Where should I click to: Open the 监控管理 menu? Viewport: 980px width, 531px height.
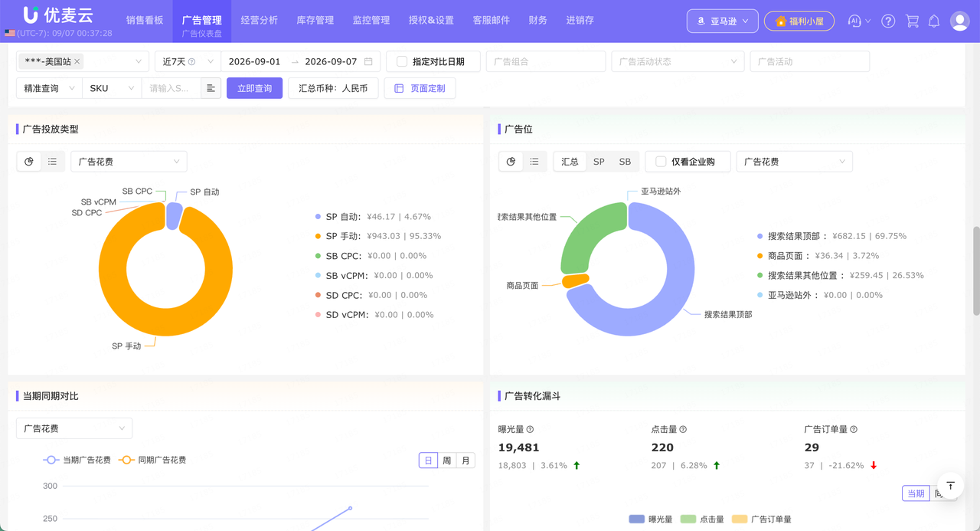(x=371, y=20)
